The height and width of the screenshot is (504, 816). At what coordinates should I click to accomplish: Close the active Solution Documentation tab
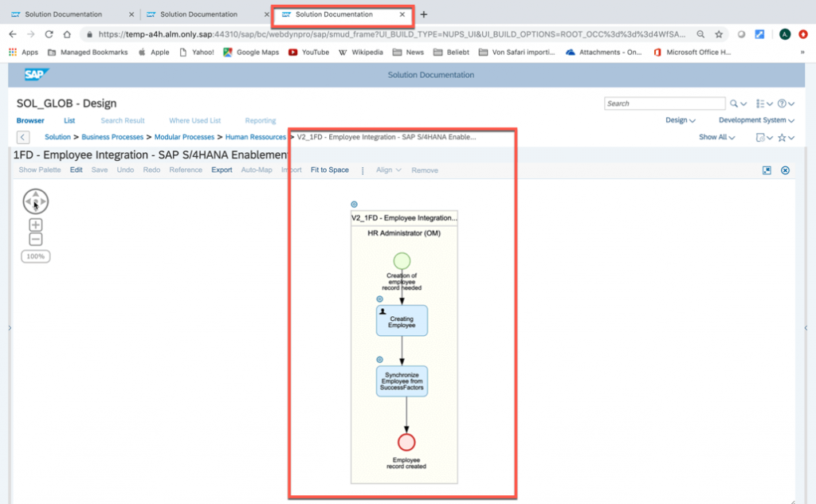(x=402, y=14)
